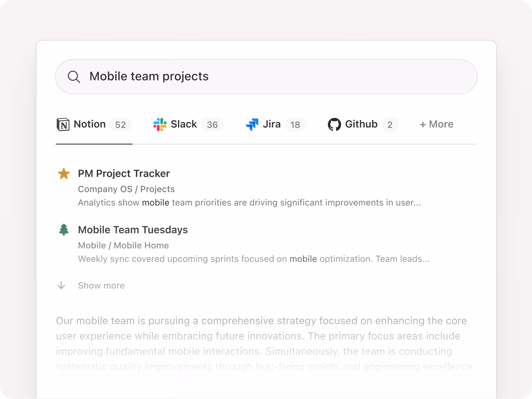Expand results with Show more
This screenshot has width=532, height=399.
[x=101, y=286]
